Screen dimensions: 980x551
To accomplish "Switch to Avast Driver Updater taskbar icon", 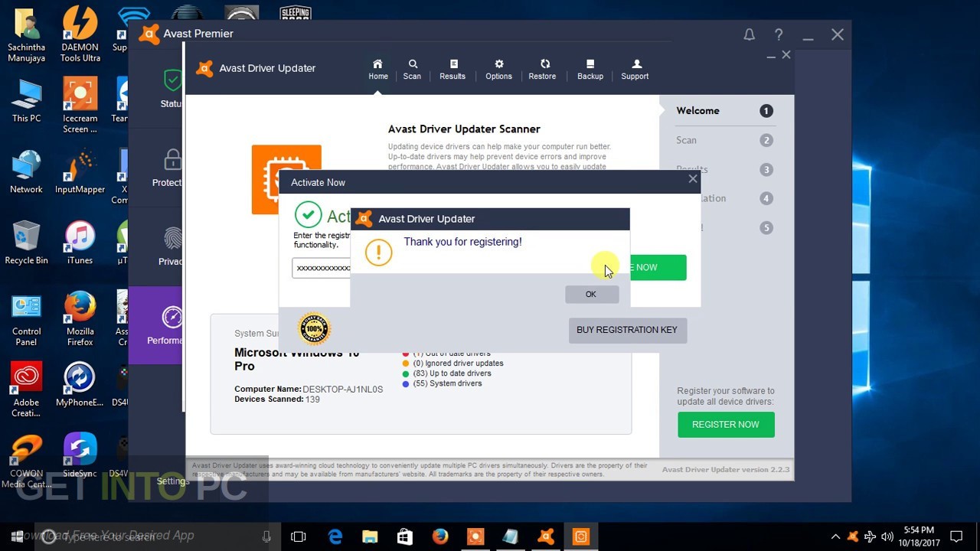I will pyautogui.click(x=581, y=536).
